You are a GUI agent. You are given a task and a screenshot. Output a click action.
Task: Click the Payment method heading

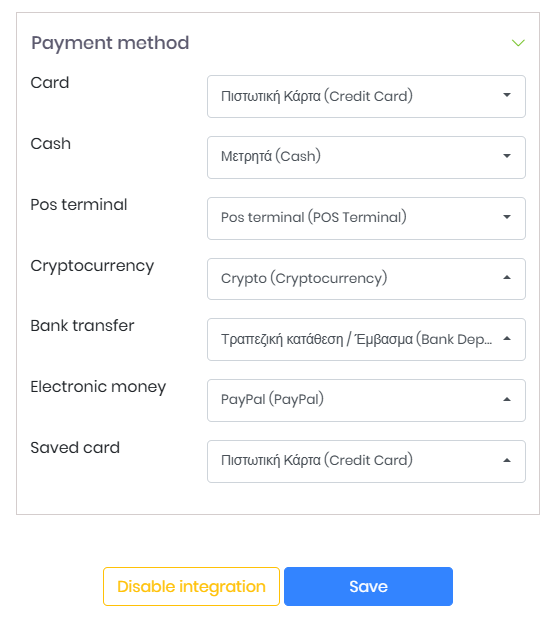coord(110,43)
